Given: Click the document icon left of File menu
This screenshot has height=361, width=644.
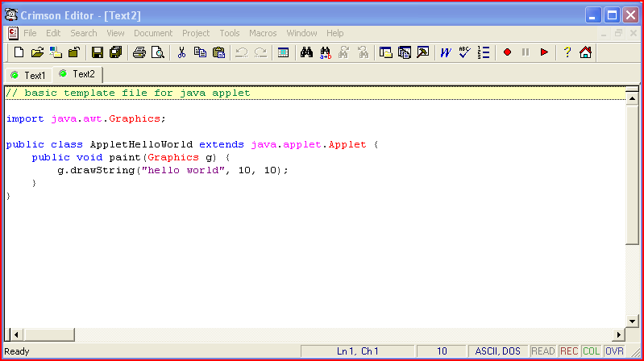Looking at the screenshot, I should [x=13, y=33].
